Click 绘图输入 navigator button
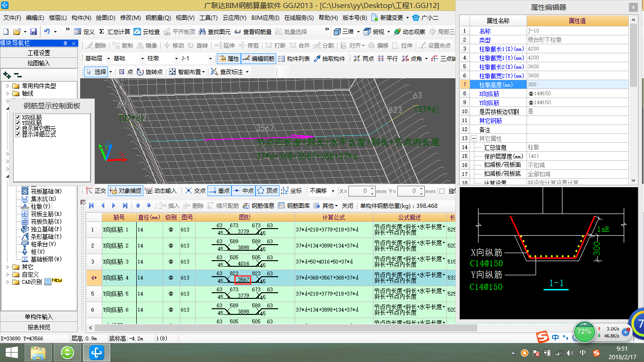This screenshot has width=644, height=362. click(39, 63)
